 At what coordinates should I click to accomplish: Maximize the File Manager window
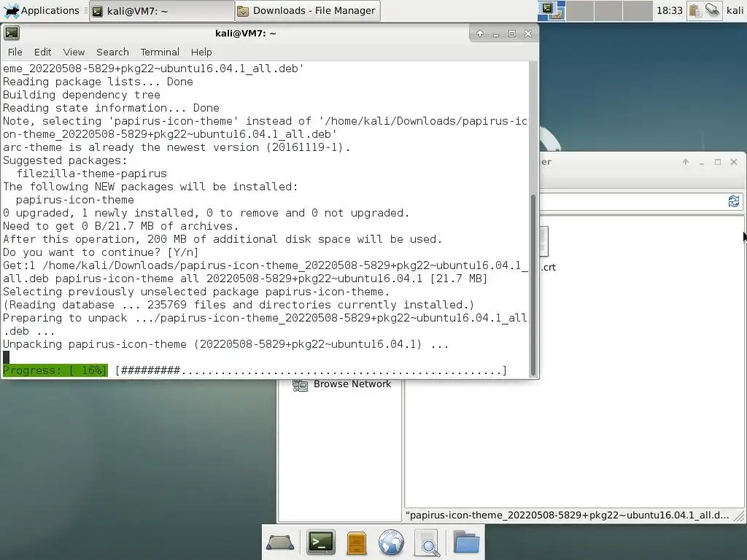(x=718, y=162)
